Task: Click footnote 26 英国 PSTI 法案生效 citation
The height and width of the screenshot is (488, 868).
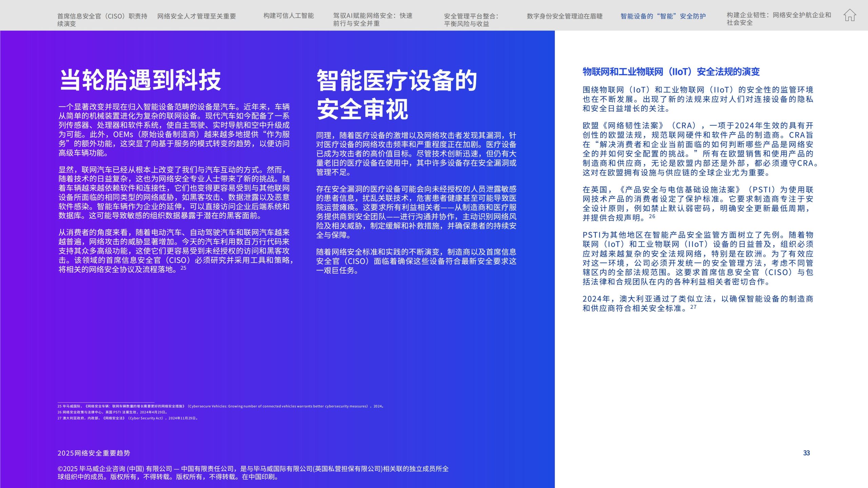Action: pos(113,412)
